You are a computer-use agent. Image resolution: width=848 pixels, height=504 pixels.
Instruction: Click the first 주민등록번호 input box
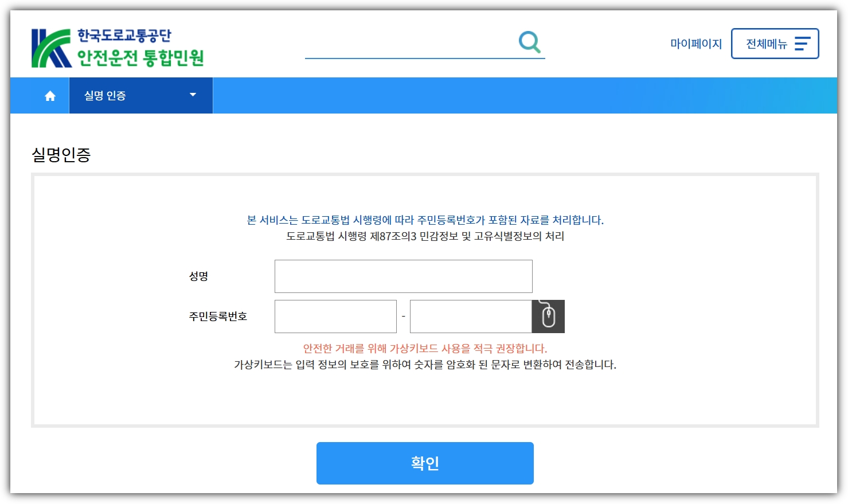point(335,316)
